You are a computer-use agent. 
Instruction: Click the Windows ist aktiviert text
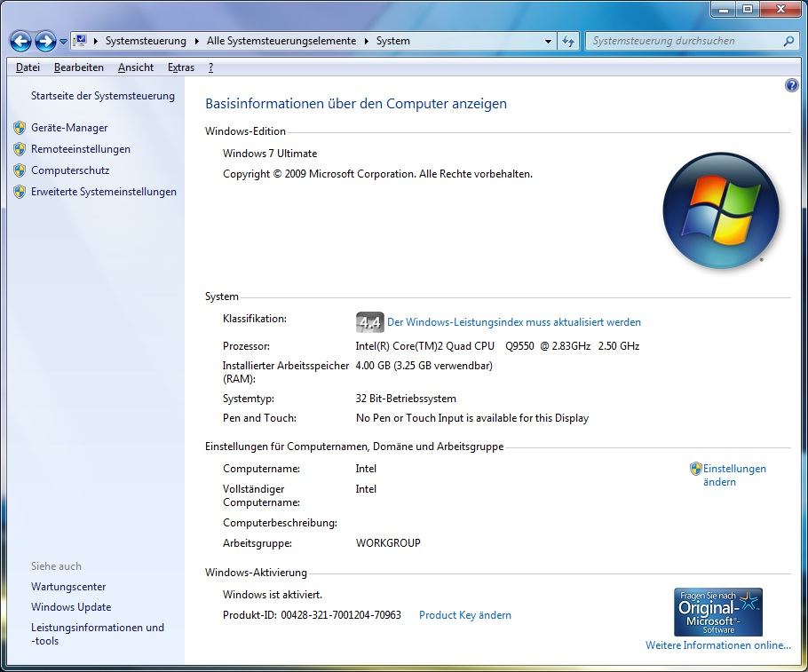pos(272,595)
